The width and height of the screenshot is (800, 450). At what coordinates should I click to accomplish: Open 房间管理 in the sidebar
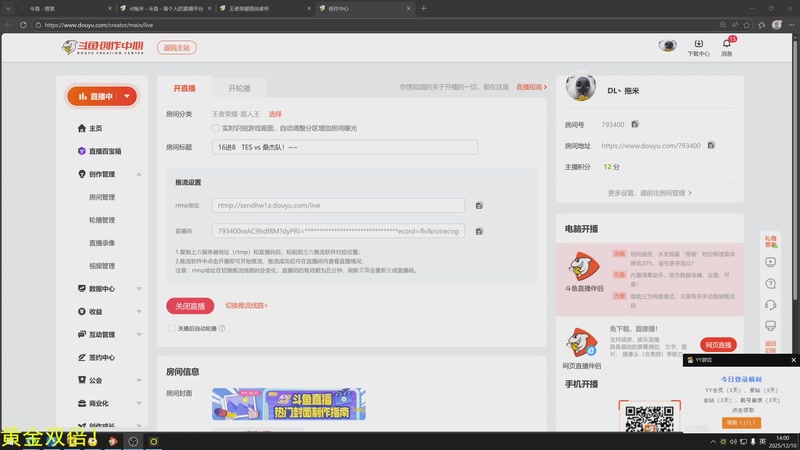(x=102, y=197)
